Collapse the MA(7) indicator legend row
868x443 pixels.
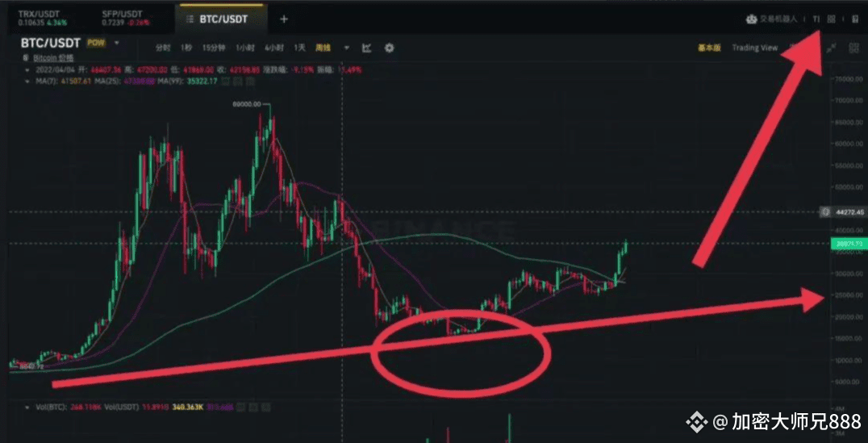click(27, 81)
